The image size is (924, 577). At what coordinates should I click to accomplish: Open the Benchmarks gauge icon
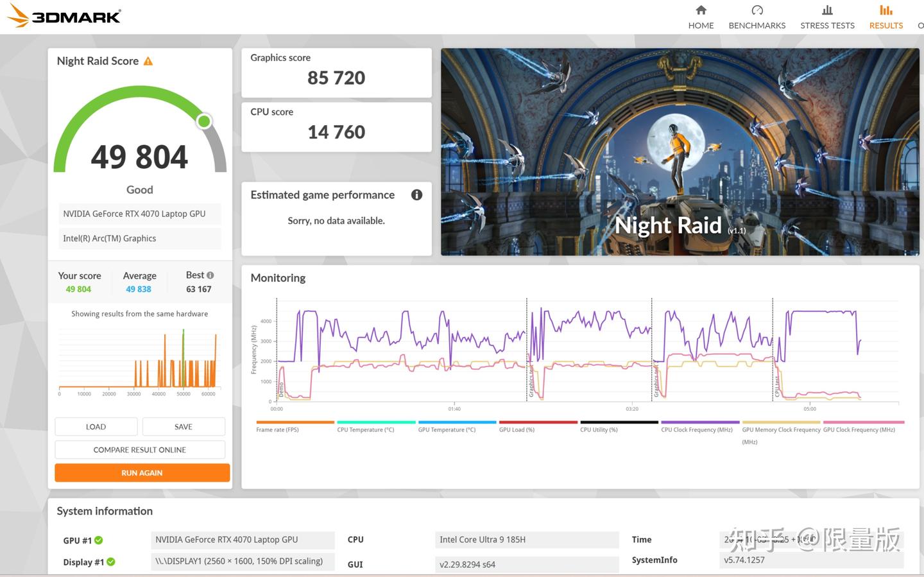[757, 10]
